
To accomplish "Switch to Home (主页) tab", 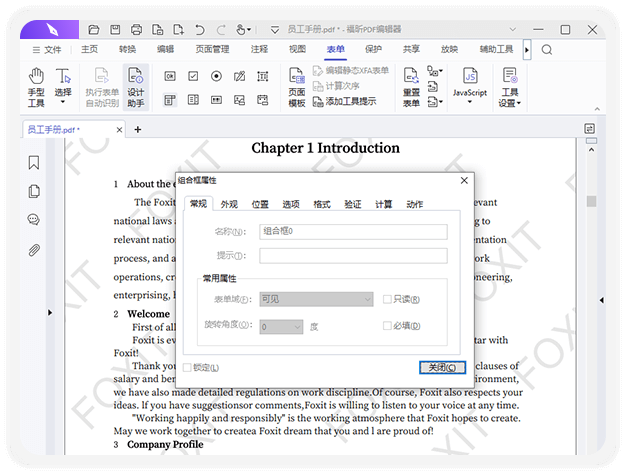I will point(89,49).
